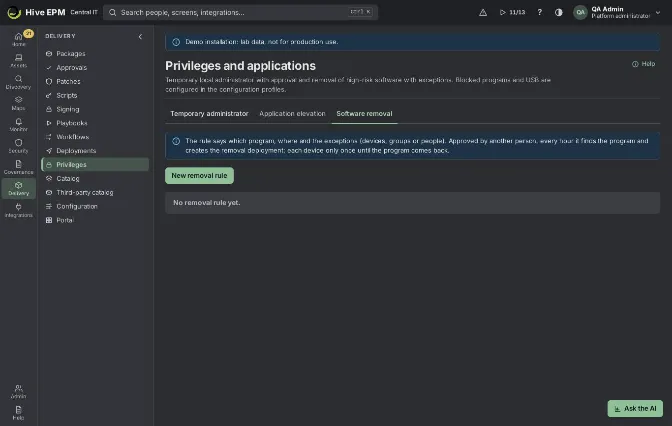
Task: Open the alerts warning triangle icon
Action: click(483, 12)
